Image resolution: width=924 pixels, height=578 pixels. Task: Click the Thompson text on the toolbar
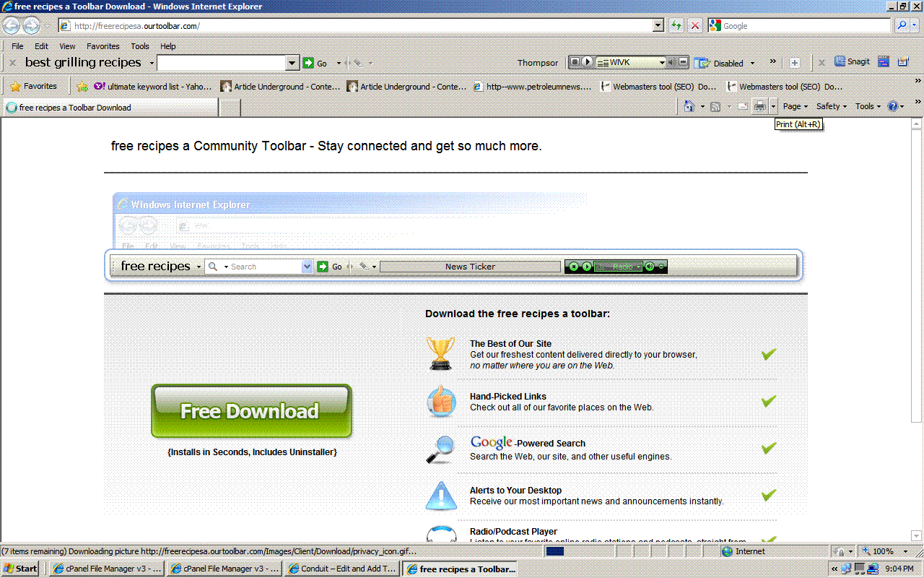tap(538, 63)
